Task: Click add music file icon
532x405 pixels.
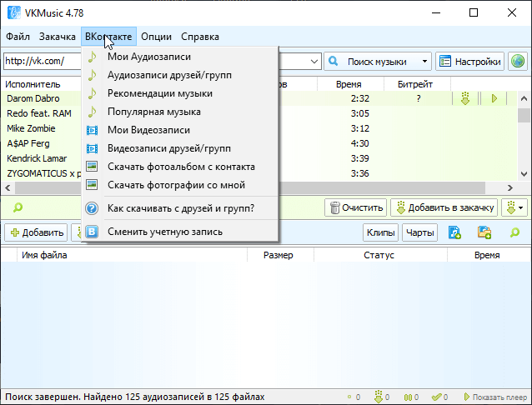Action: click(454, 232)
